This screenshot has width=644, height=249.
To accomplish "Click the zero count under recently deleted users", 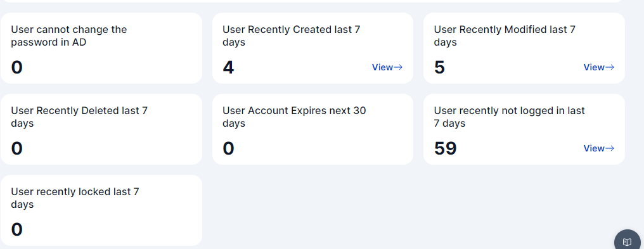I will click(17, 148).
